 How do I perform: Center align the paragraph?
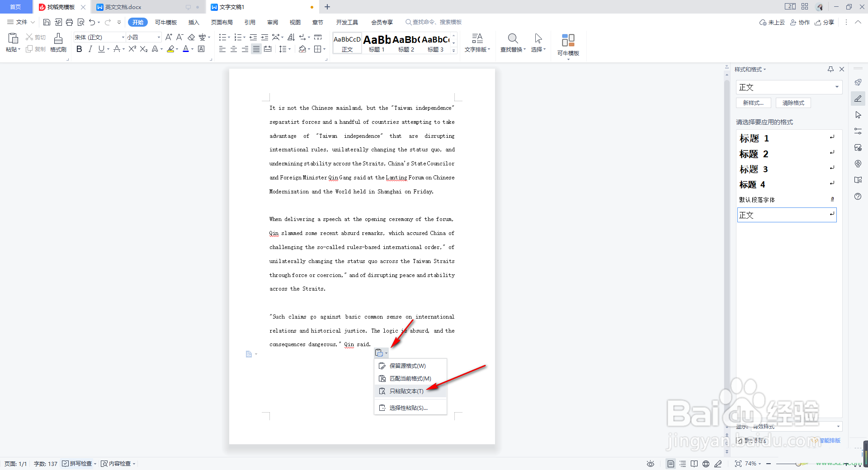(234, 49)
